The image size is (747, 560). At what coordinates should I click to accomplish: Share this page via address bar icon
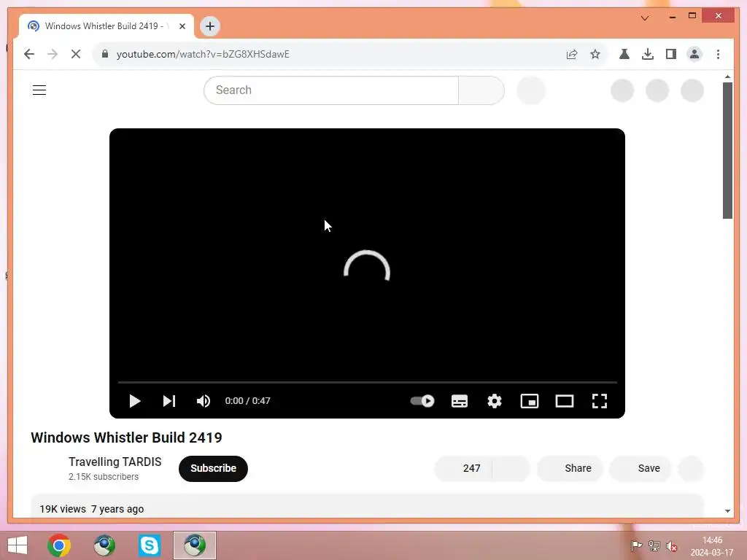pos(572,54)
